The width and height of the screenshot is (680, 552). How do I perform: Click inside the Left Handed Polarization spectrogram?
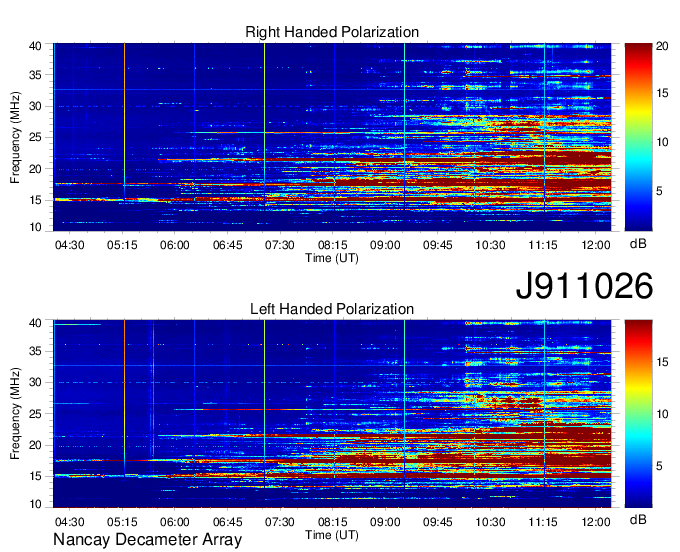(x=332, y=414)
